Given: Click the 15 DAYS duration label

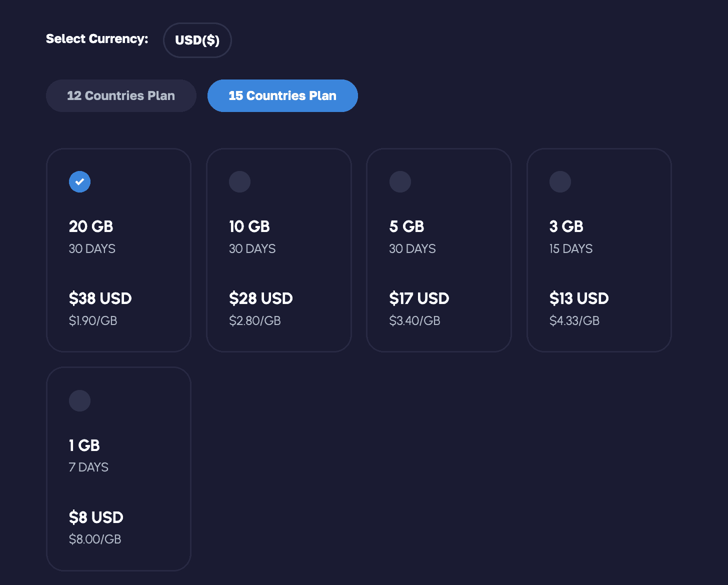Looking at the screenshot, I should (x=570, y=249).
